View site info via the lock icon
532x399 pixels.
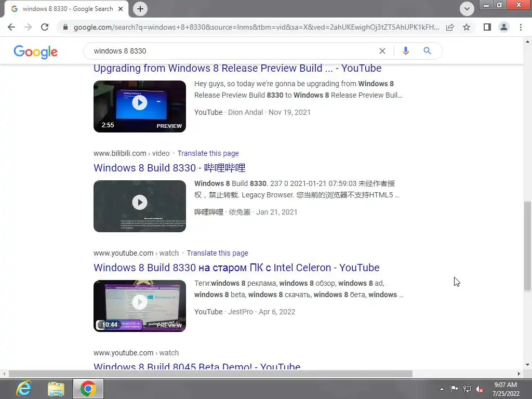pyautogui.click(x=65, y=27)
